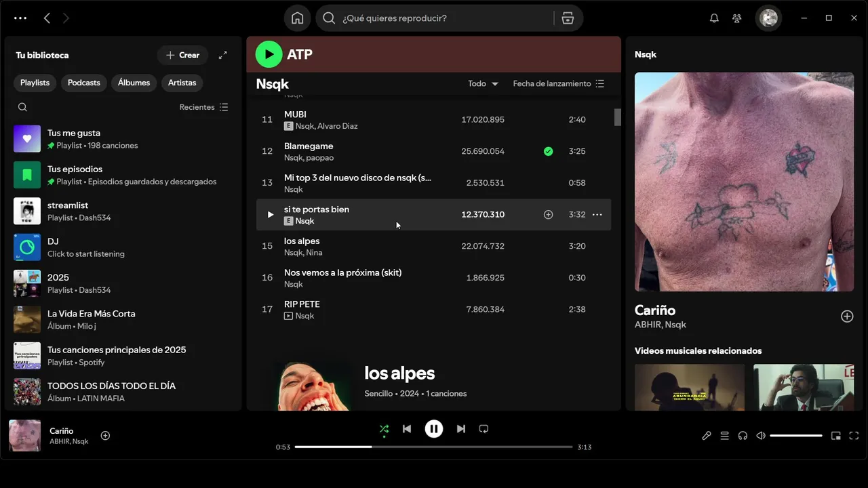The height and width of the screenshot is (488, 868).
Task: Open artist Alvaro Diaz under MUBI
Action: click(338, 126)
